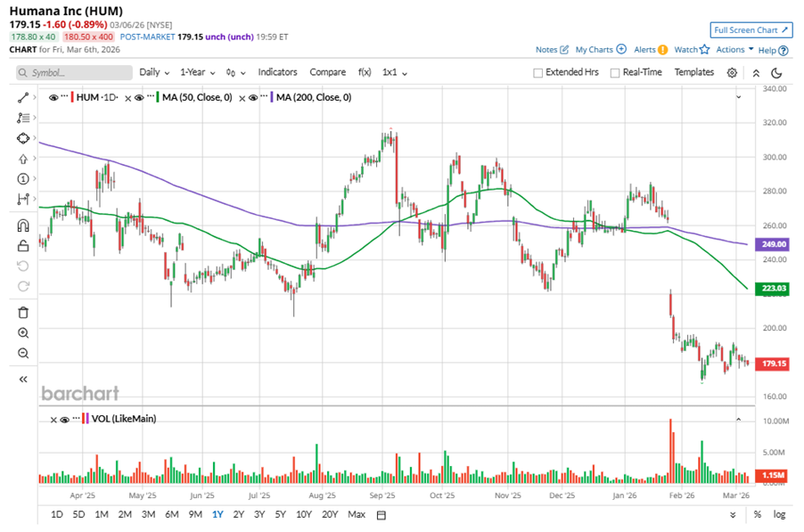This screenshot has height=532, width=804.
Task: Select the trend line drawing tool
Action: (23, 97)
